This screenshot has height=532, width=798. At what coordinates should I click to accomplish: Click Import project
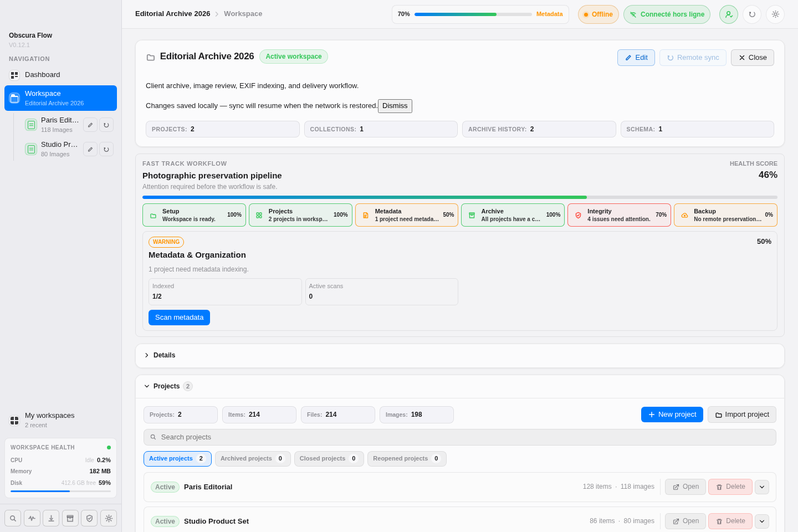[742, 415]
